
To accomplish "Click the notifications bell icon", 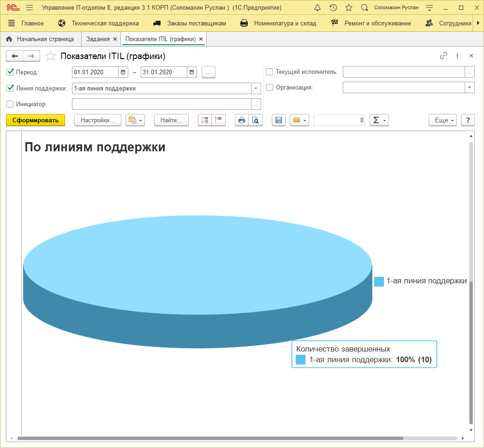I will pos(317,8).
